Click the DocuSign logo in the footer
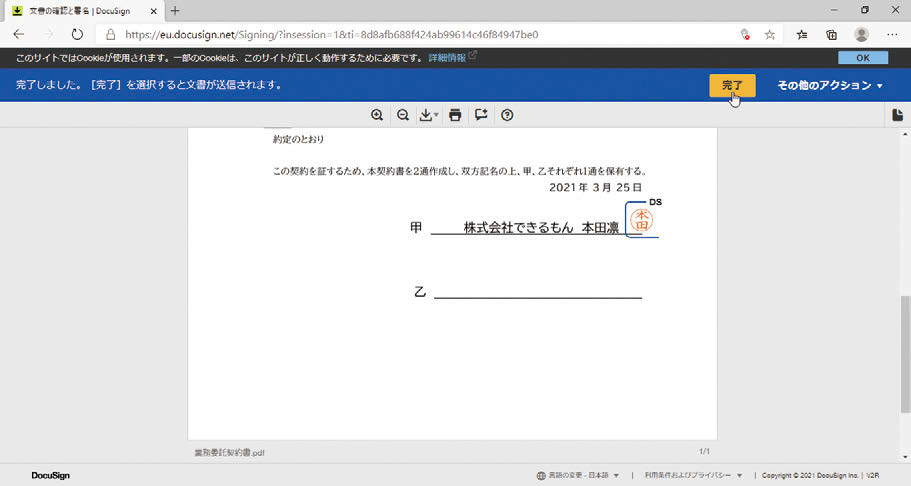911x486 pixels. (51, 476)
